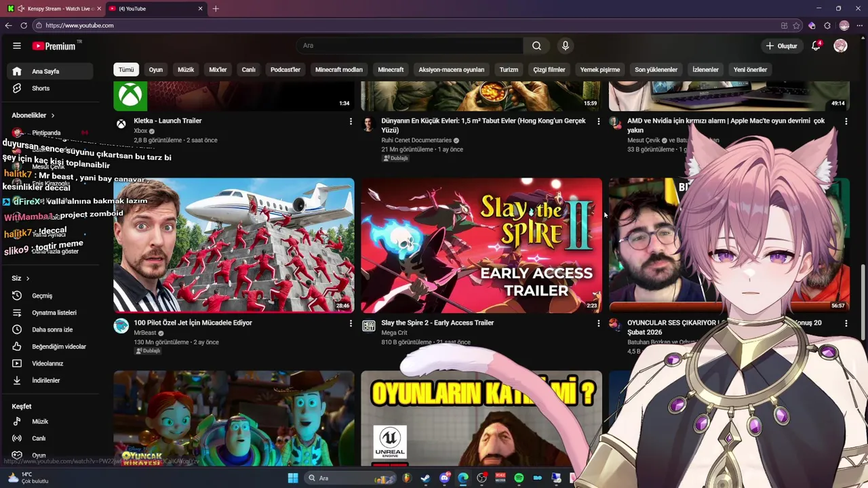The height and width of the screenshot is (488, 868).
Task: Expand the Abonelikler section
Action: tap(33, 115)
